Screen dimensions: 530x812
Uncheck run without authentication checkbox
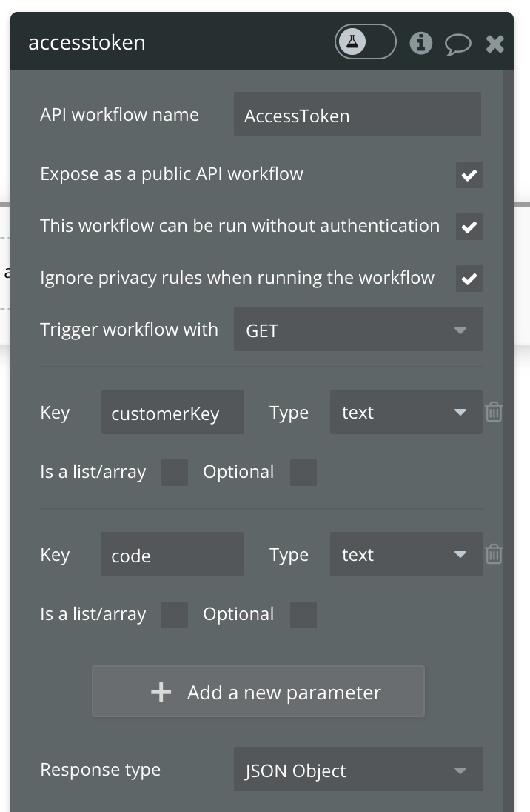469,227
